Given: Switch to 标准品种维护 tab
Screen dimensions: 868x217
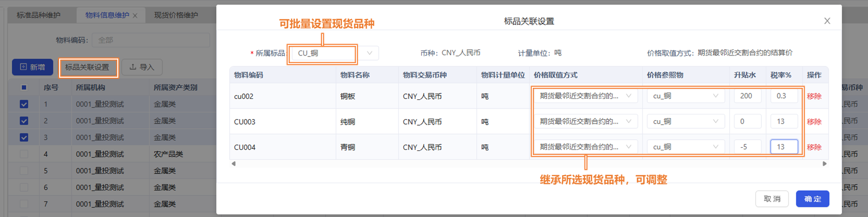Looking at the screenshot, I should coord(38,15).
